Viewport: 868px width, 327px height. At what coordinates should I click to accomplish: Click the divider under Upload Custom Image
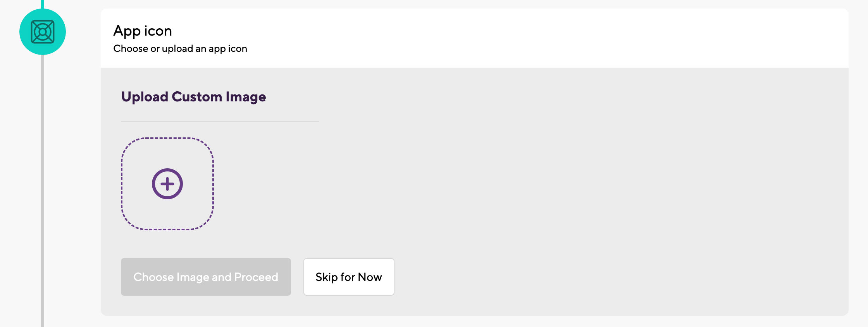[x=220, y=122]
